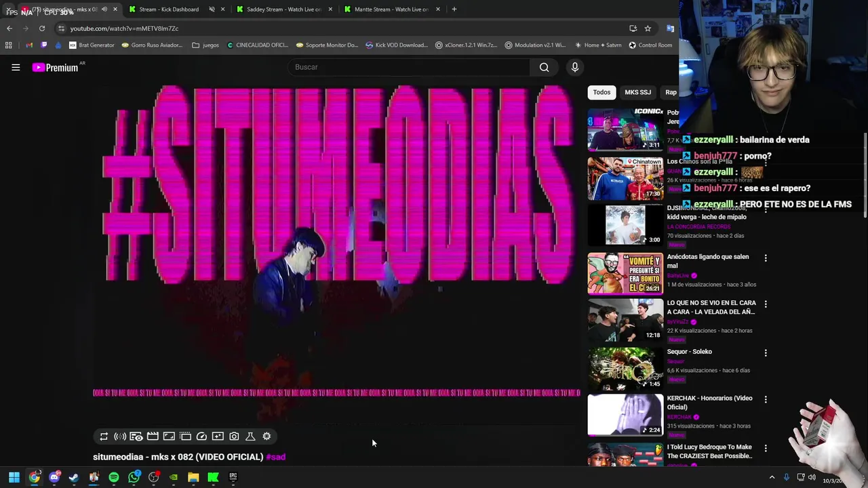This screenshot has height=488, width=868.
Task: Open the Chinatown thumbnail video 17:30
Action: click(625, 178)
